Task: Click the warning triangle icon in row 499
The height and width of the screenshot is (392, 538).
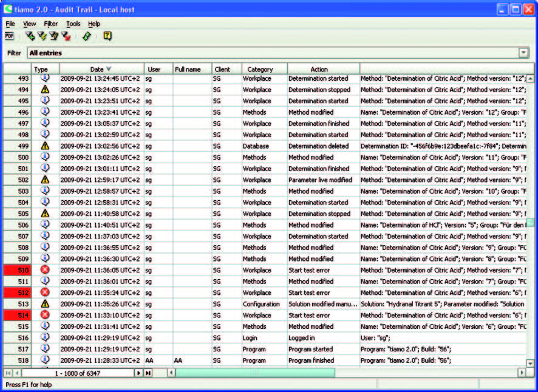Action: pos(44,146)
